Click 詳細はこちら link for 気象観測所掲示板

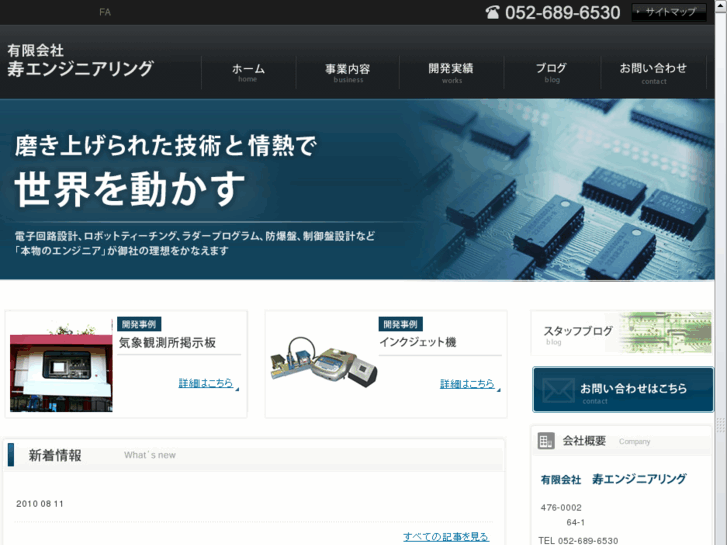click(x=206, y=383)
